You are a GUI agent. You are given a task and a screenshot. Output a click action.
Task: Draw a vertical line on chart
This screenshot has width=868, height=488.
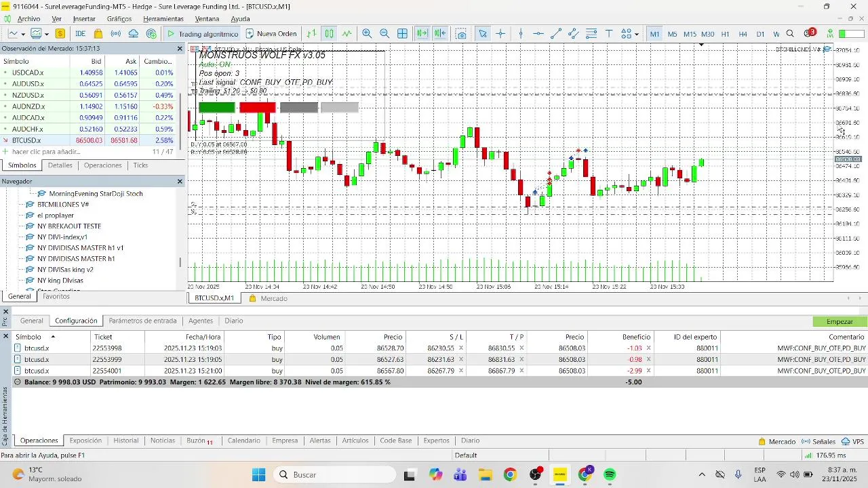coord(521,33)
